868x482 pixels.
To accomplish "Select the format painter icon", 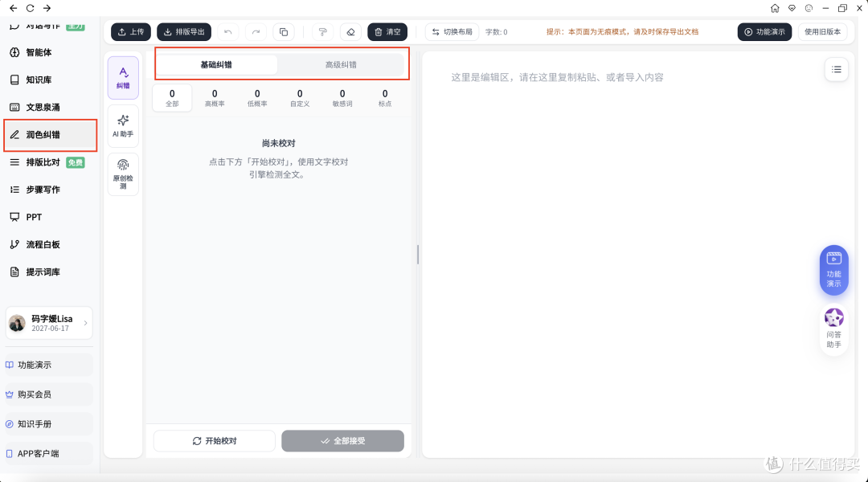I will [x=323, y=32].
